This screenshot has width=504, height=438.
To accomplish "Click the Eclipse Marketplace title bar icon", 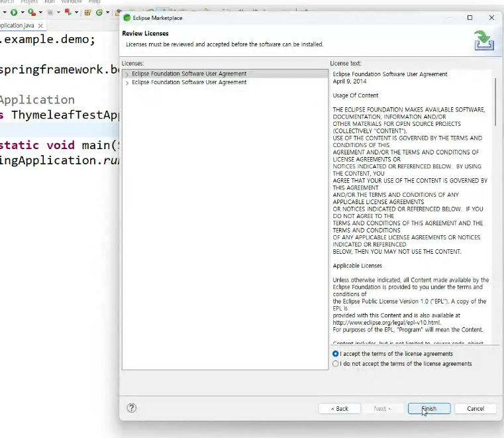I will click(x=127, y=18).
